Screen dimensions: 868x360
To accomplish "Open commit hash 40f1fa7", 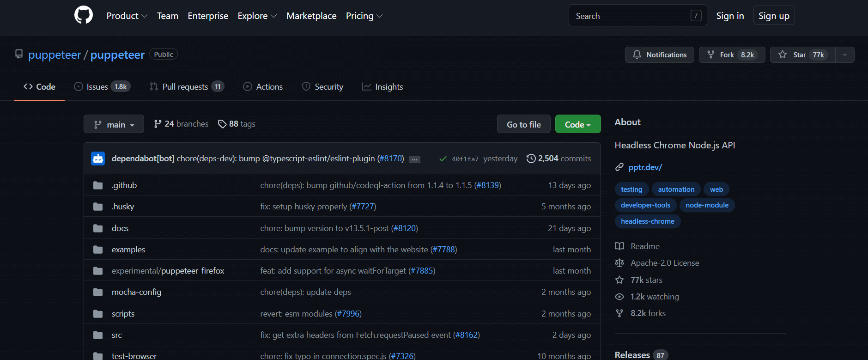I will point(465,159).
